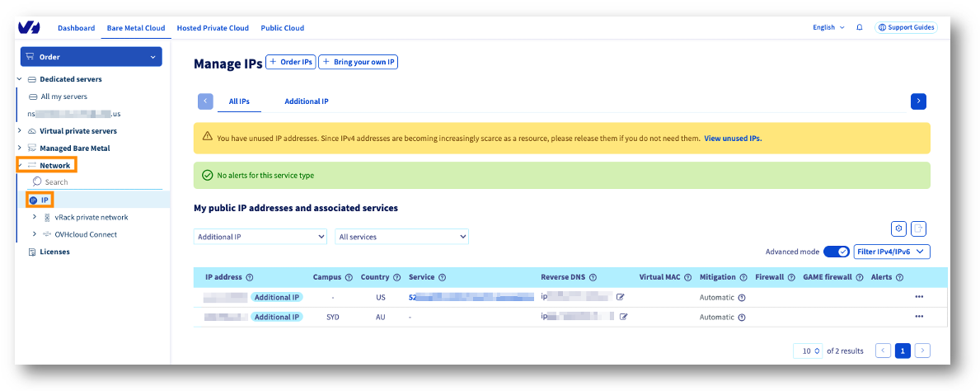Click mitigation info icon in SYD row

tap(741, 318)
